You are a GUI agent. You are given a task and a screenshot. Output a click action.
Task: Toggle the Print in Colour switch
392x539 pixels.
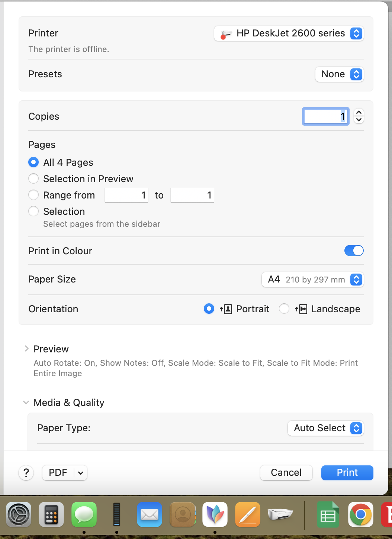click(x=354, y=251)
